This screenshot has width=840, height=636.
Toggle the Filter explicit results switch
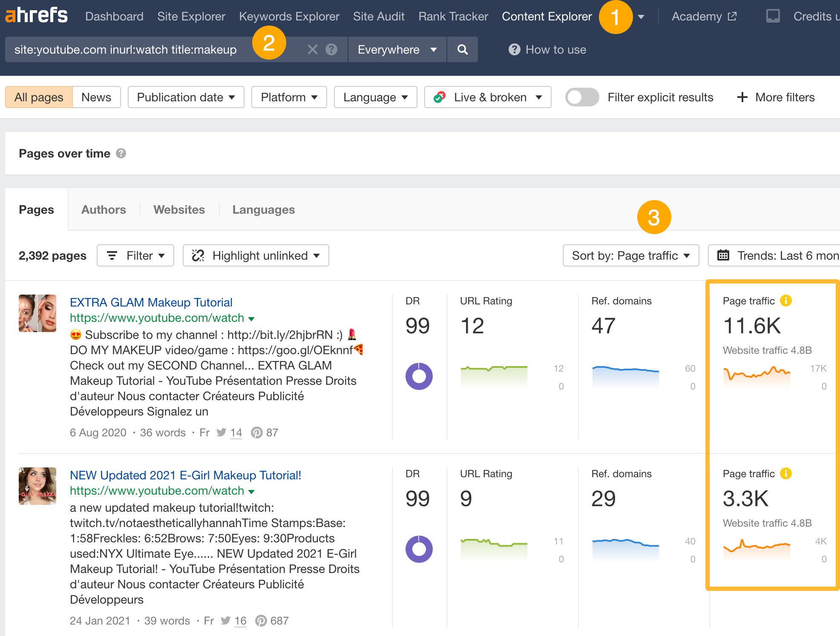581,97
